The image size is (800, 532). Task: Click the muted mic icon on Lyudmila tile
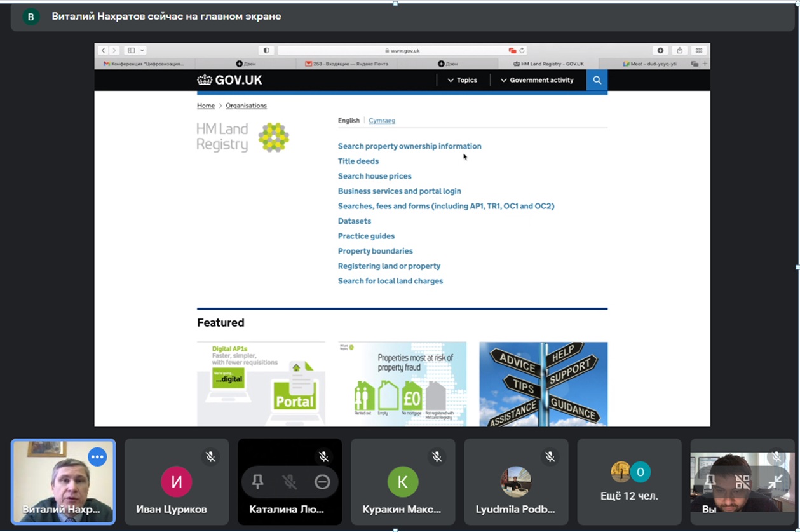[x=550, y=456]
